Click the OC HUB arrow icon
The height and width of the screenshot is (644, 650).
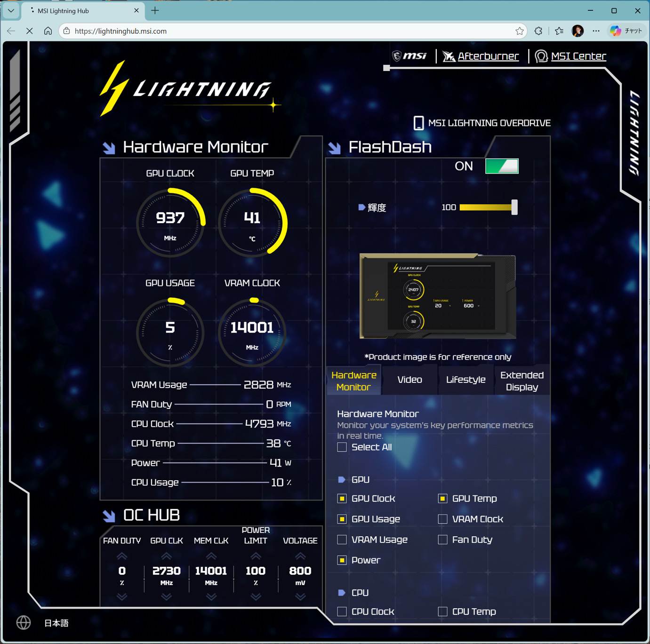click(x=109, y=516)
